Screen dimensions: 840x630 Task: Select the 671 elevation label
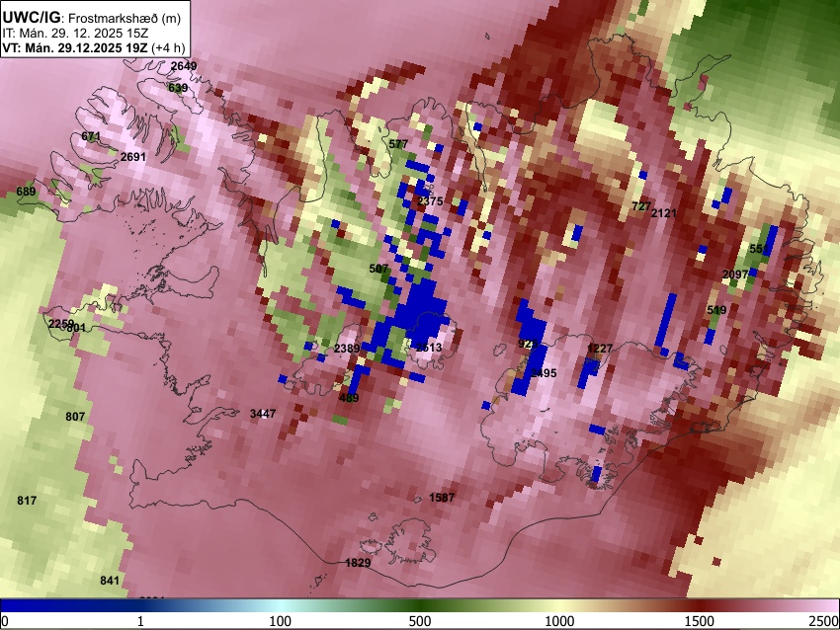pos(91,136)
